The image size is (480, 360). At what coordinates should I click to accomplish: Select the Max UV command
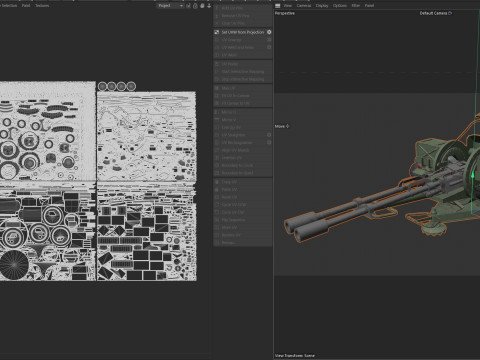point(243,88)
